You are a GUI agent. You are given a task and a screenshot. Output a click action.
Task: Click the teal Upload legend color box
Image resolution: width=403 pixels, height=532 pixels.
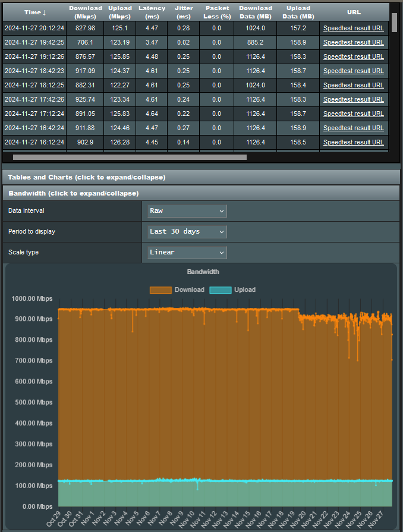[x=221, y=290]
